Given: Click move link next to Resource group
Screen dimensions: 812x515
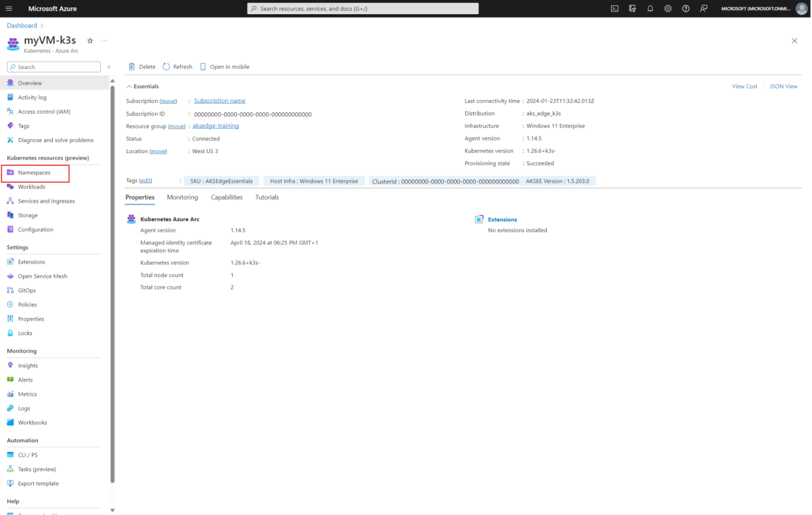Looking at the screenshot, I should click(177, 126).
